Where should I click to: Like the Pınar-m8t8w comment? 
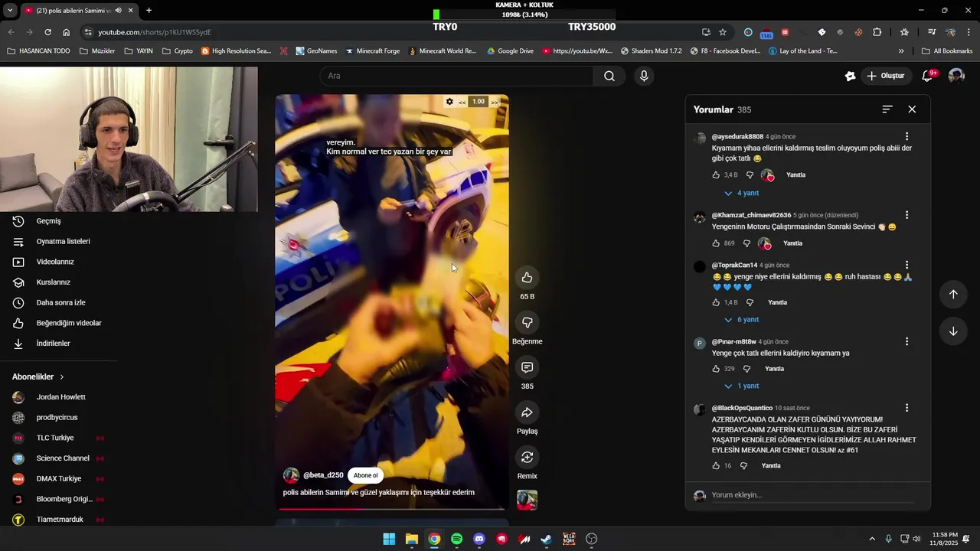coord(716,369)
